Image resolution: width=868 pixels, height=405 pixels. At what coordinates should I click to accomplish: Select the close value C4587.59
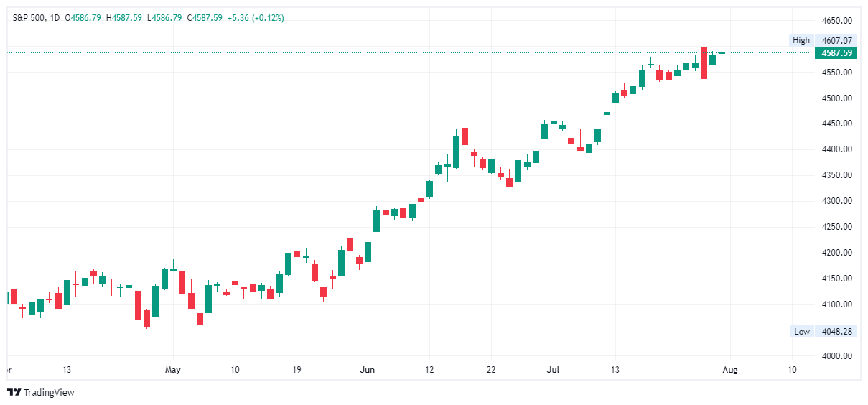click(205, 18)
